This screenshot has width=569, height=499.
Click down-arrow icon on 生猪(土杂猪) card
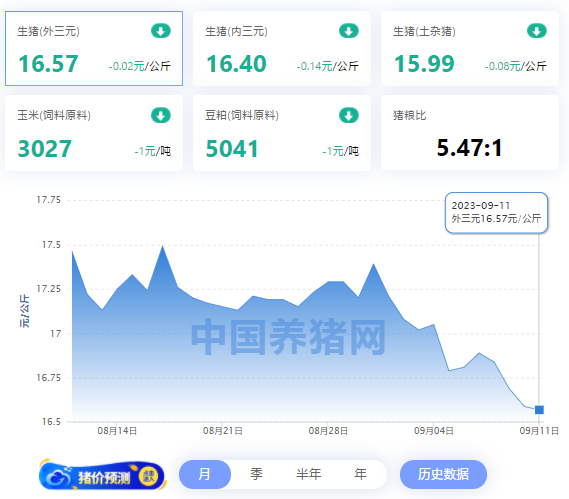click(537, 31)
